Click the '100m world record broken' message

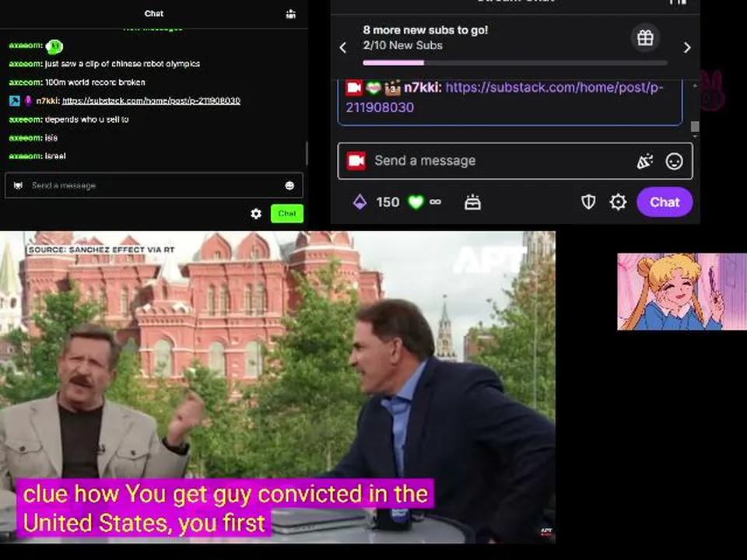(x=77, y=82)
